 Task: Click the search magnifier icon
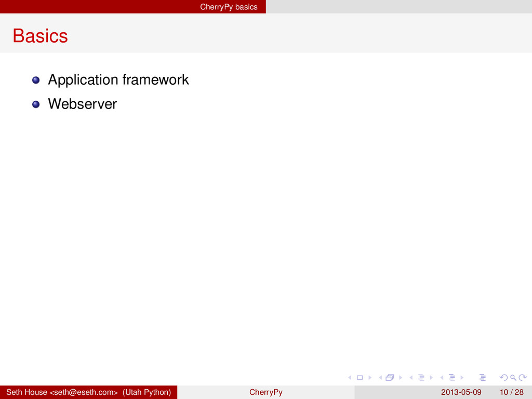pos(513,377)
